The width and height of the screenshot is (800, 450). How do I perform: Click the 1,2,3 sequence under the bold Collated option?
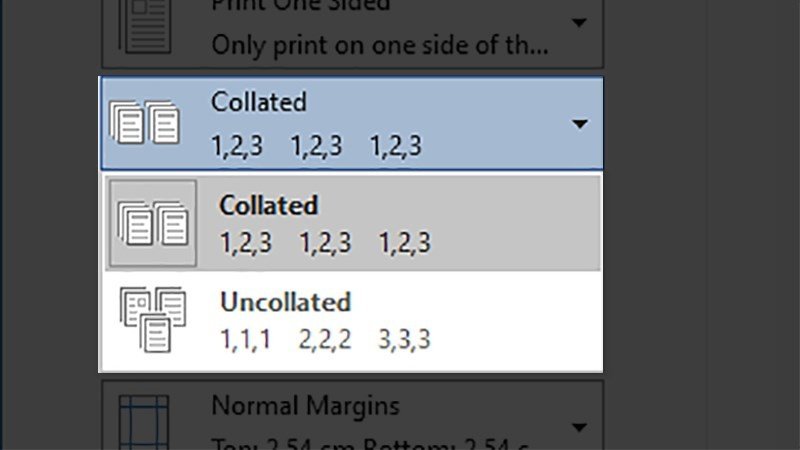(x=325, y=243)
